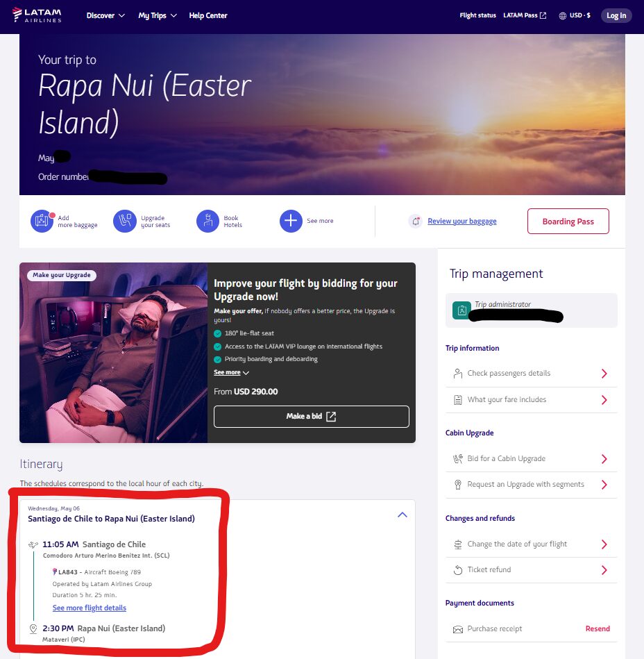Open Check passengers details row
This screenshot has height=659, width=644.
(x=531, y=374)
